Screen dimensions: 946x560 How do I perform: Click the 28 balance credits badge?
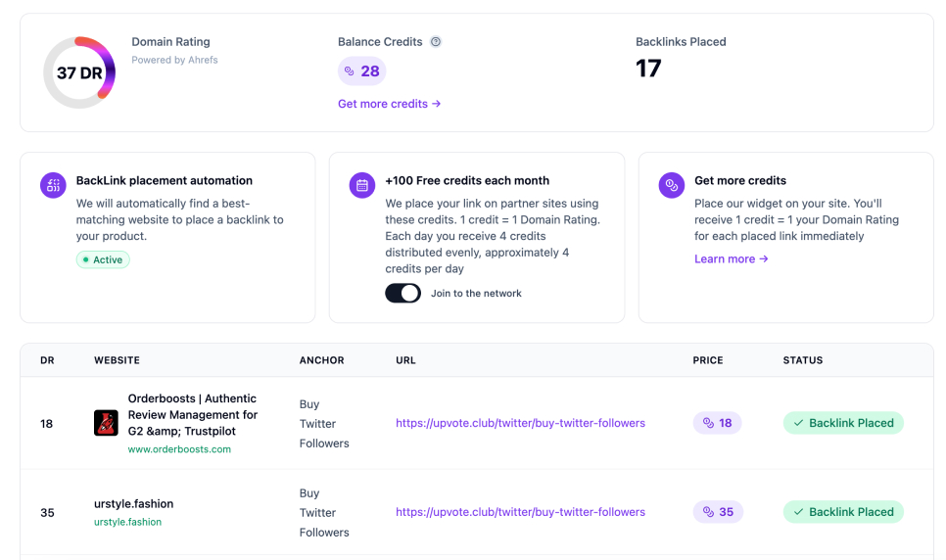pyautogui.click(x=361, y=71)
